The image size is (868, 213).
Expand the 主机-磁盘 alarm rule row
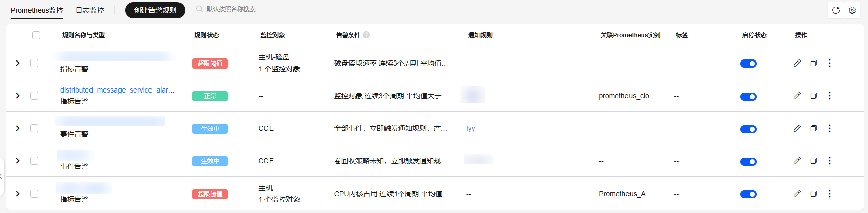click(x=18, y=63)
